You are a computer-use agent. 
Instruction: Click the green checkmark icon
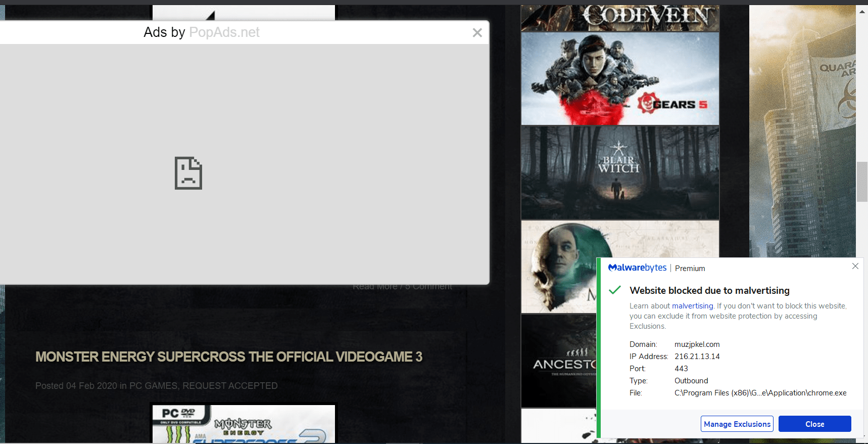point(615,290)
